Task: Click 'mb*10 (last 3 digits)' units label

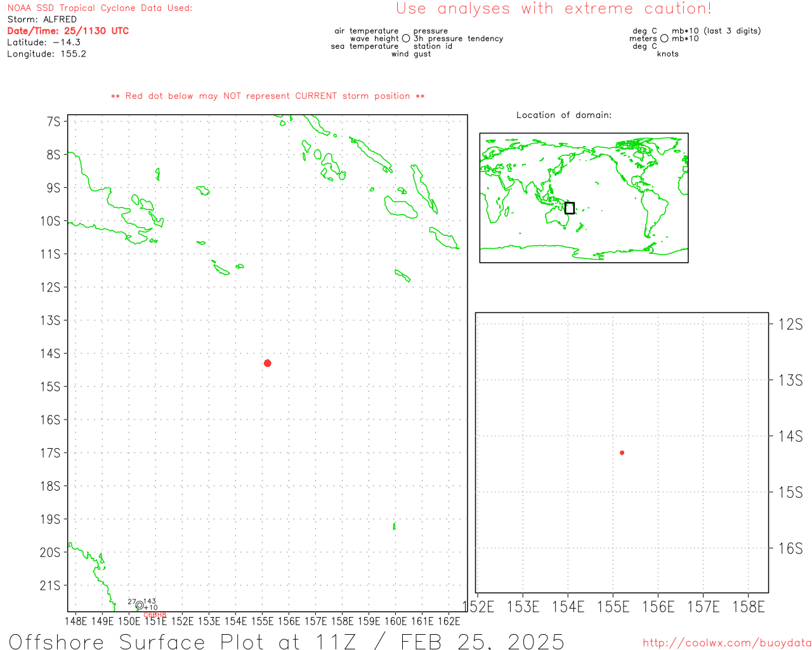Action: tap(716, 31)
